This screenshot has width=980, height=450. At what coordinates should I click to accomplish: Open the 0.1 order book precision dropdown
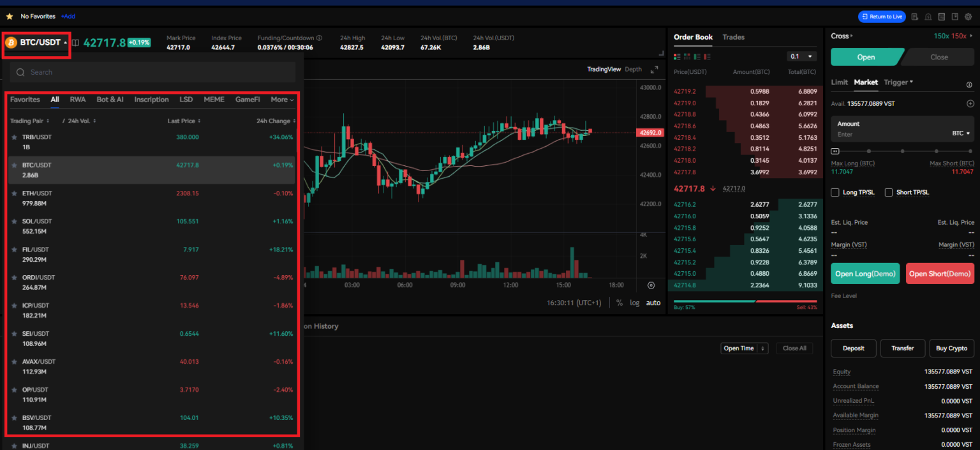pyautogui.click(x=801, y=56)
